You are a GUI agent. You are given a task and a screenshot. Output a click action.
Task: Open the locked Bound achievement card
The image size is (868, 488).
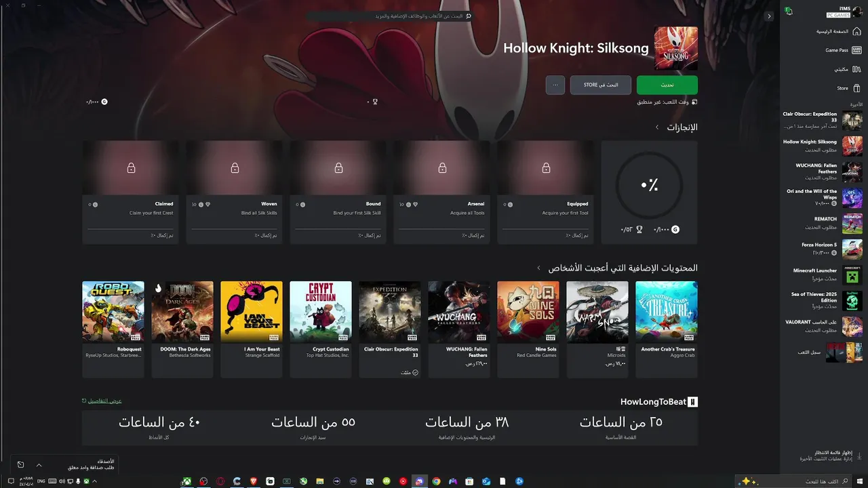click(x=338, y=192)
